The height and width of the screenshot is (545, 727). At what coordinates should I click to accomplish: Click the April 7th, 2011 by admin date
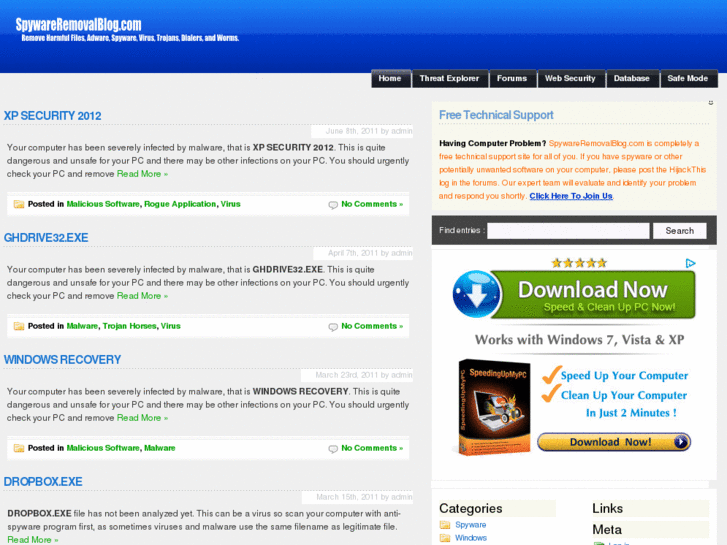pyautogui.click(x=370, y=253)
